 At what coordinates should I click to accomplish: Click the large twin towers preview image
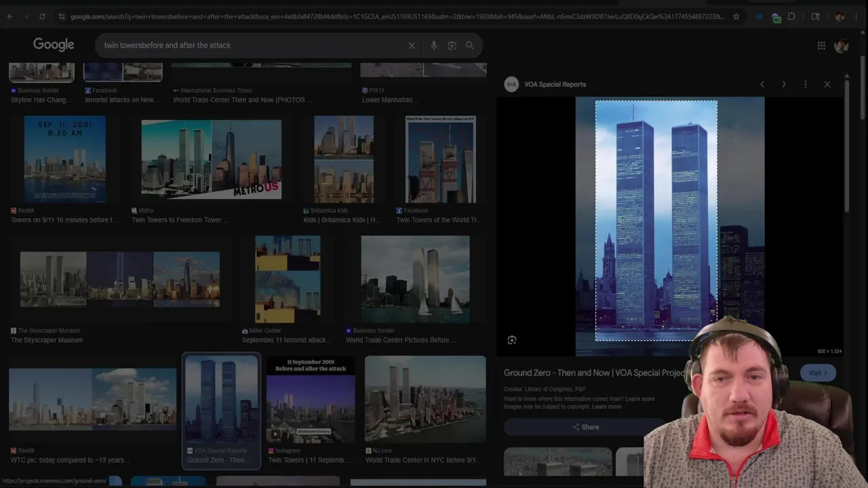pos(670,226)
